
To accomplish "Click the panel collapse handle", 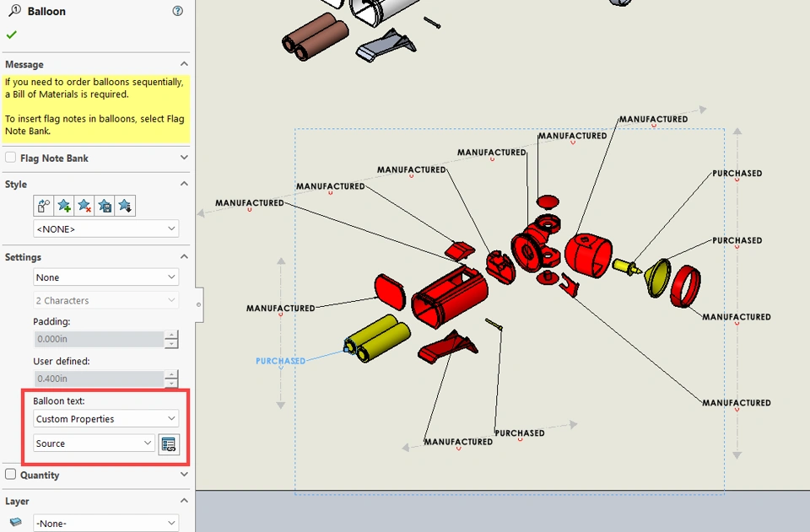I will (199, 304).
